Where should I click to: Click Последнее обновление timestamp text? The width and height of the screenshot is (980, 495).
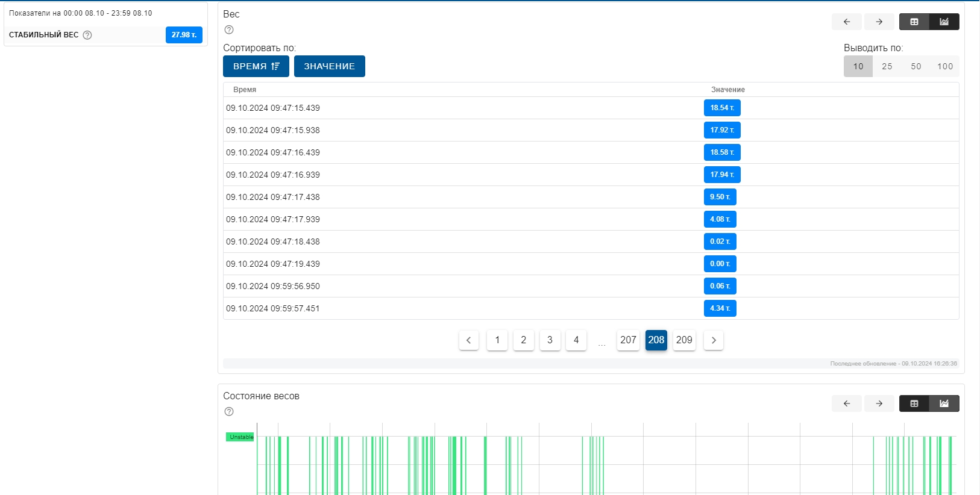(x=894, y=364)
